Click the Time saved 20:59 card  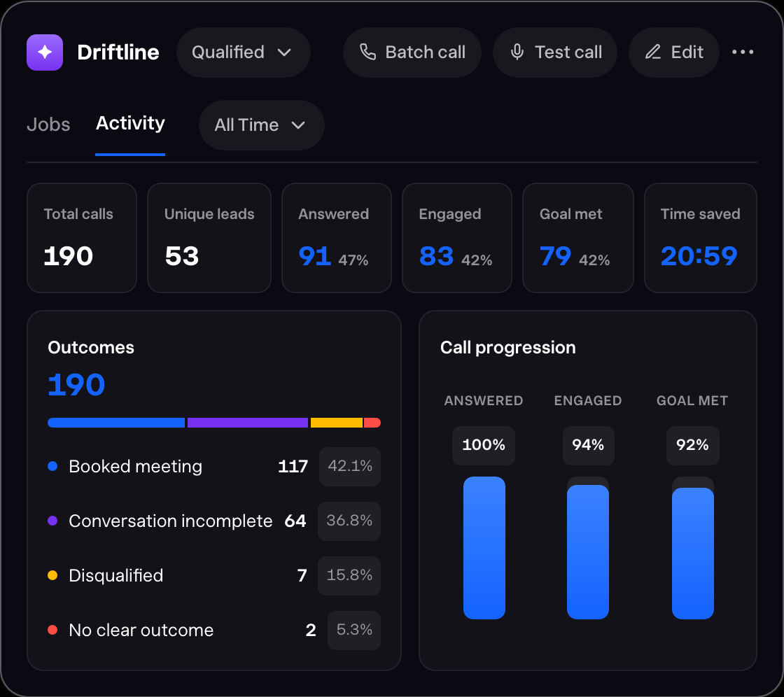tap(701, 238)
